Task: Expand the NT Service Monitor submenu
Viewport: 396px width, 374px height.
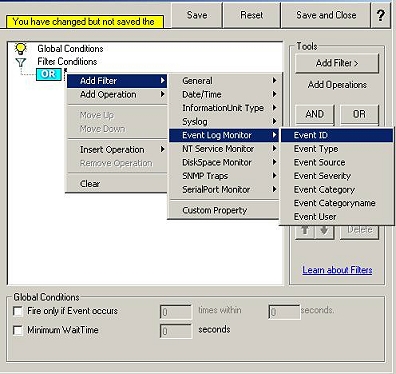Action: (x=224, y=149)
